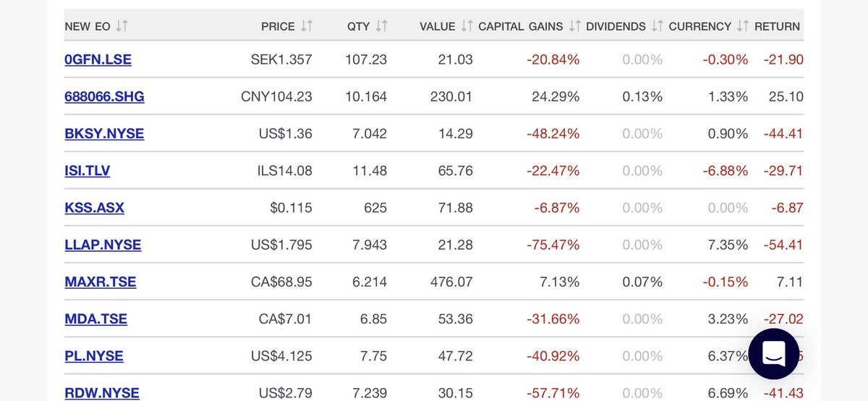Click the CURRENCY header label
This screenshot has height=401, width=868.
coord(700,26)
